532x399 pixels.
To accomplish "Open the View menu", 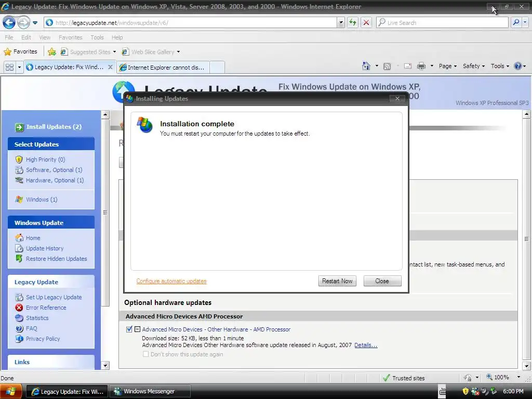I will pos(45,37).
